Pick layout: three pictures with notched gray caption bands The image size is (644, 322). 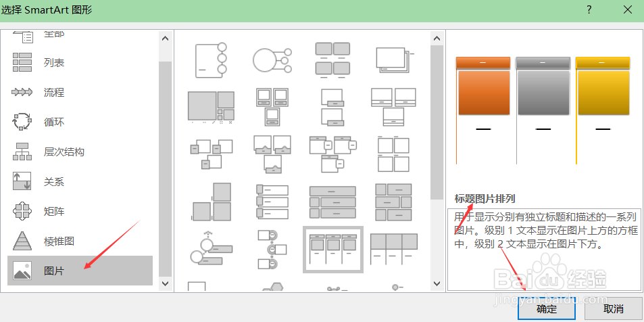pyautogui.click(x=272, y=154)
